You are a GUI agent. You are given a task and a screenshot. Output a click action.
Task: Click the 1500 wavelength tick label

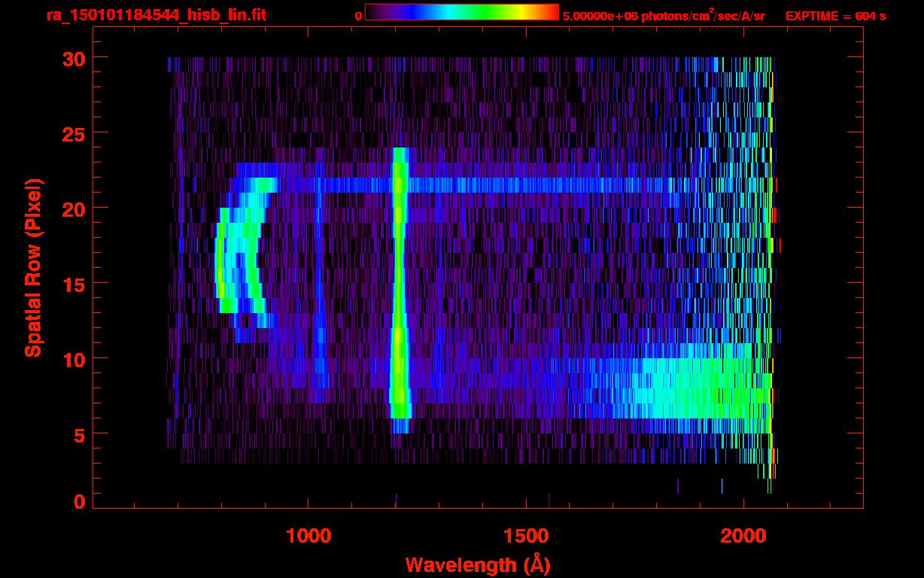click(x=526, y=536)
